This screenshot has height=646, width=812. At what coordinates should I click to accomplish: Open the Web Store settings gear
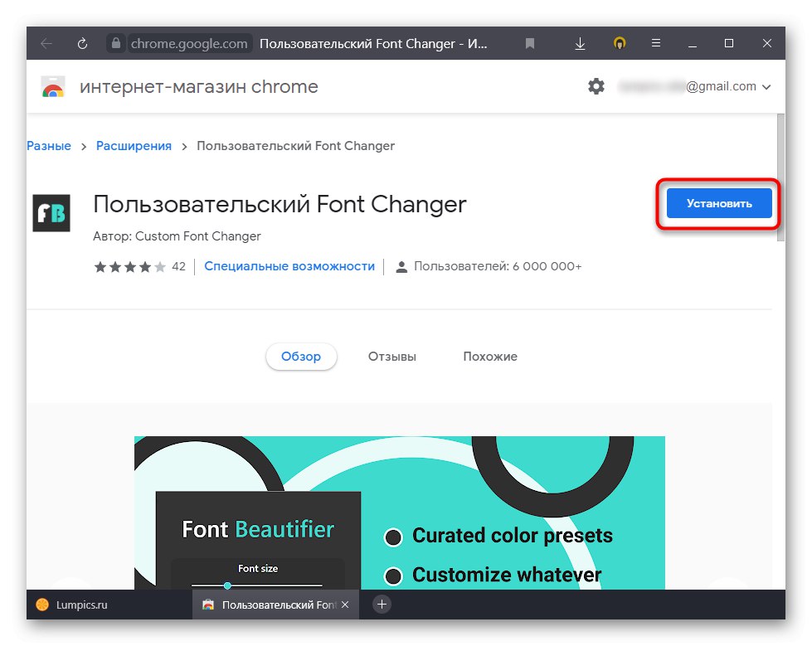[596, 86]
